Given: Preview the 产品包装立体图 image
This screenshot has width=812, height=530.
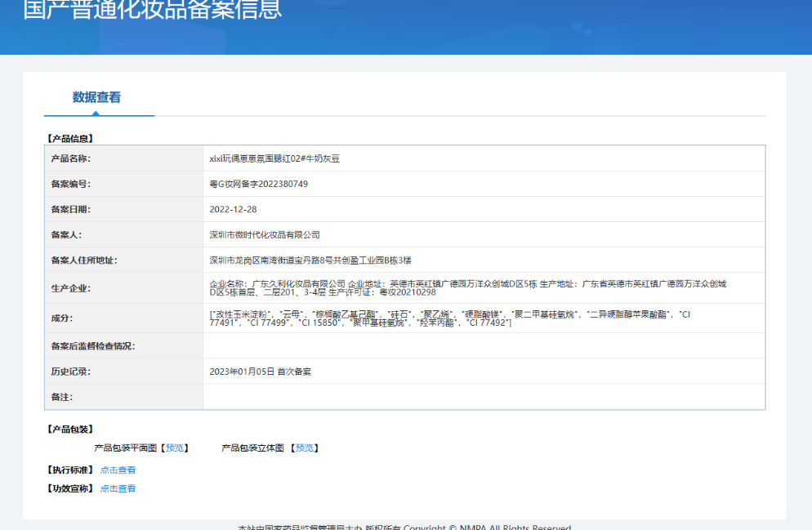Looking at the screenshot, I should pyautogui.click(x=305, y=448).
